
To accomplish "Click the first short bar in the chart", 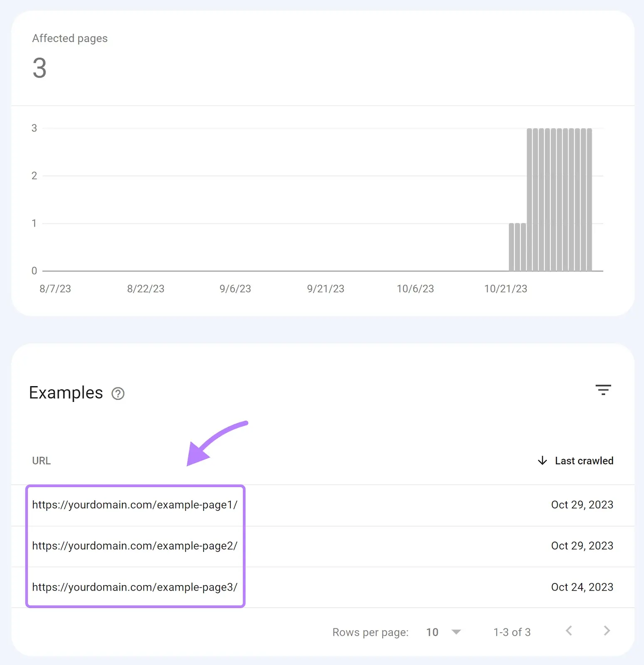I will 511,247.
